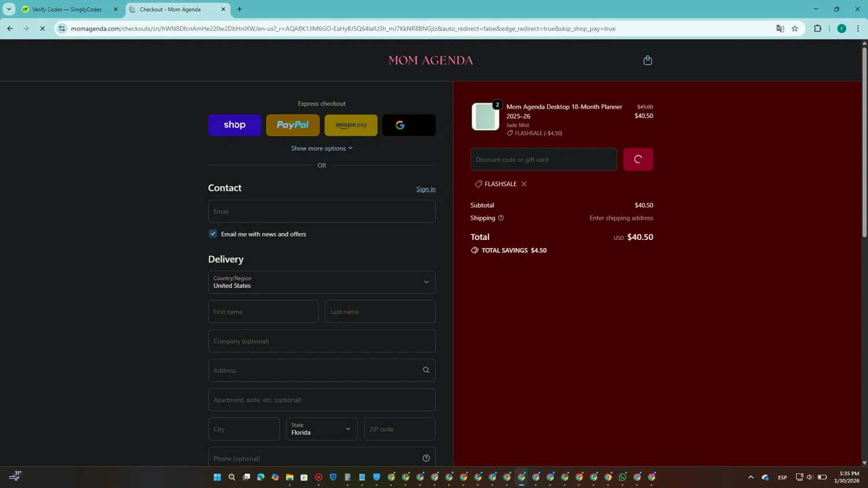Select the Checkout - Mom Agenda tab
868x488 pixels.
[171, 9]
